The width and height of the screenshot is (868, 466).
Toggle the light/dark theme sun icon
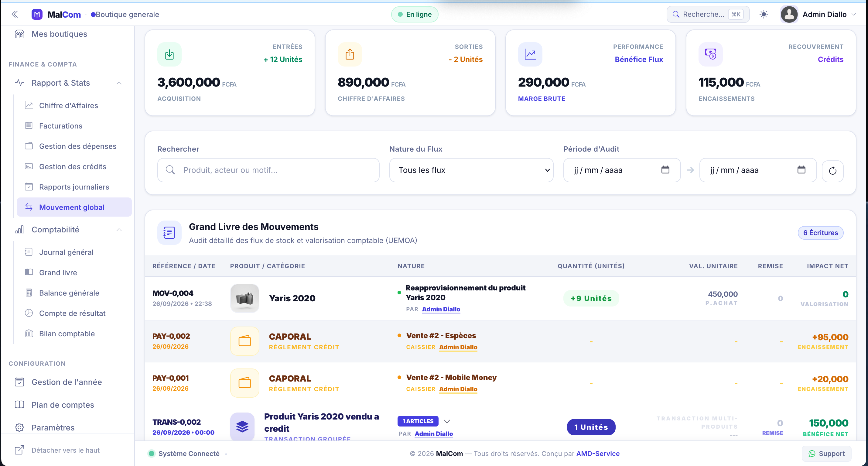click(x=764, y=14)
